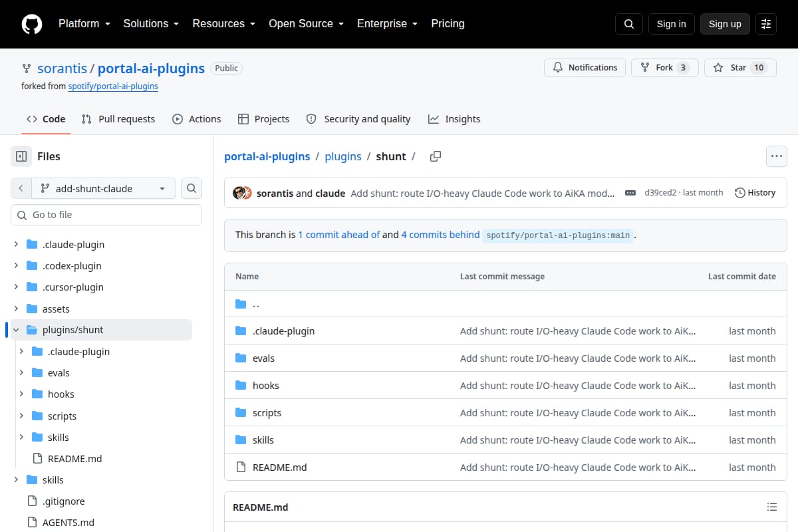This screenshot has width=798, height=532.
Task: Click the skills folder icon in table
Action: pyautogui.click(x=241, y=440)
